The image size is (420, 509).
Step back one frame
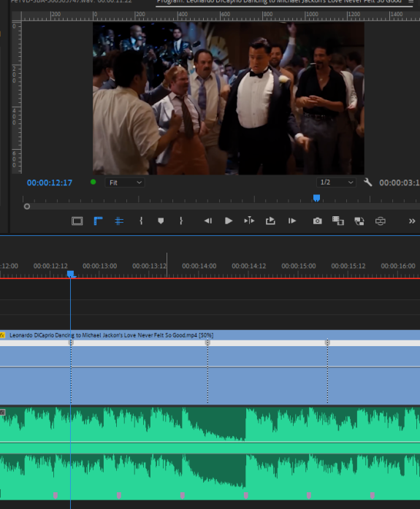(208, 221)
